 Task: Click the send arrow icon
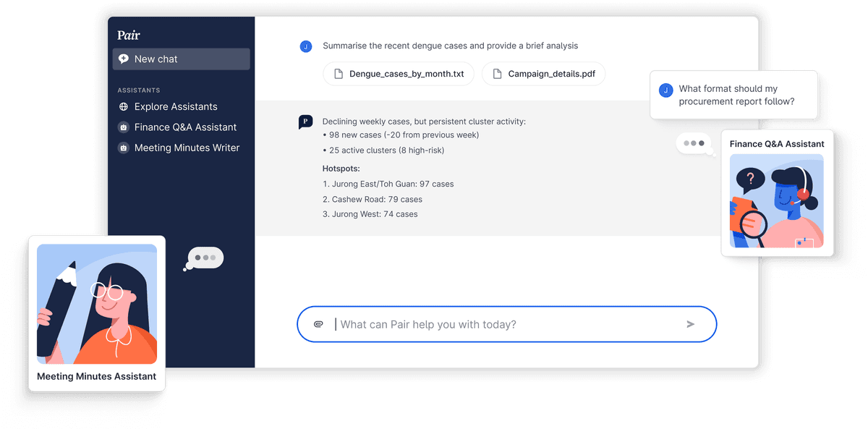click(691, 325)
